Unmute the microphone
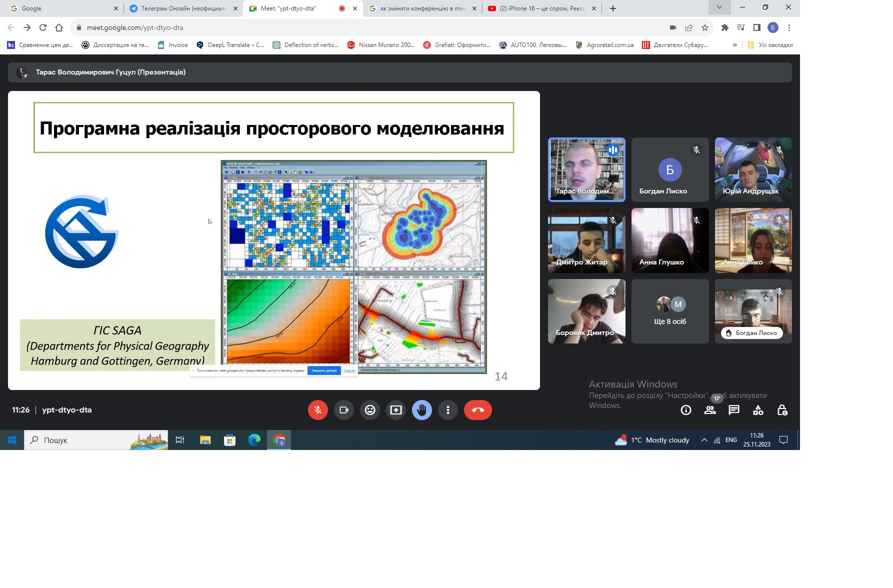Viewport: 893px width, 588px height. pos(318,410)
